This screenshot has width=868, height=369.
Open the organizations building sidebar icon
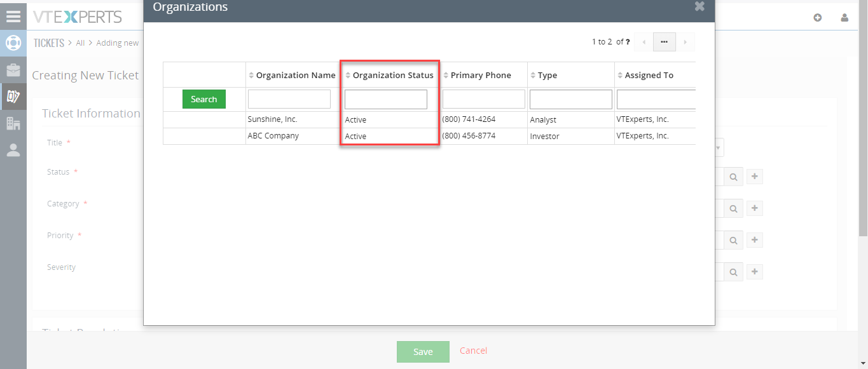13,123
